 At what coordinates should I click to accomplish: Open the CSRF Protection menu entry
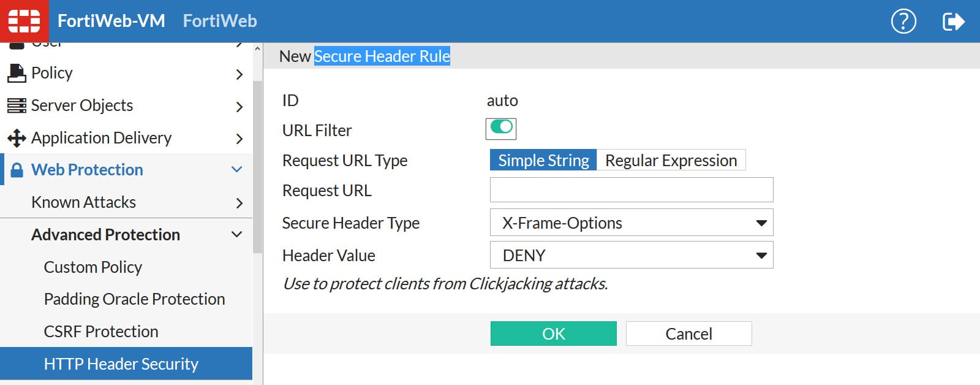100,331
